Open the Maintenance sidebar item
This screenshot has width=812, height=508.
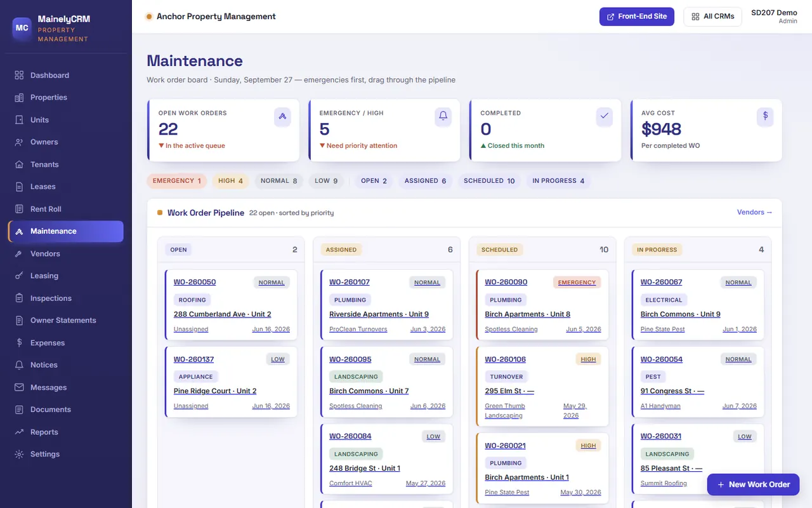66,231
